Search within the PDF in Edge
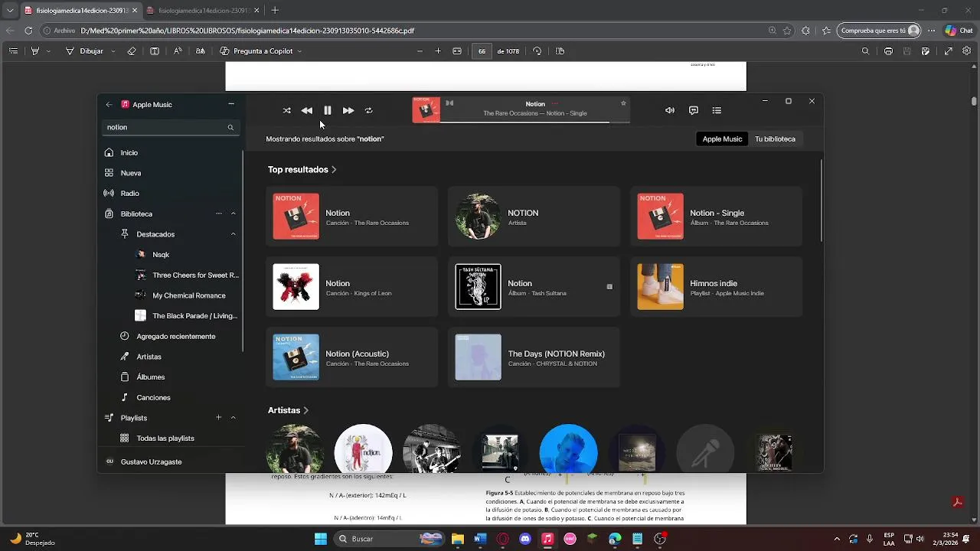Screen dimensions: 980x551 tap(865, 51)
